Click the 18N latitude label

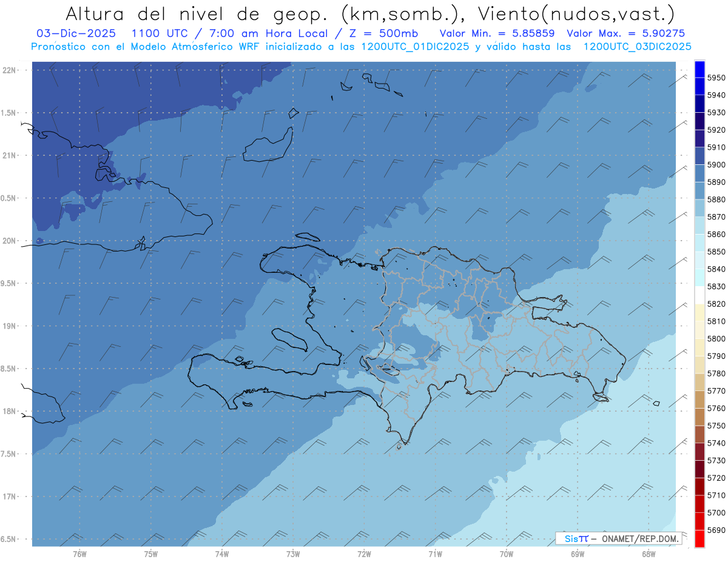[9, 411]
